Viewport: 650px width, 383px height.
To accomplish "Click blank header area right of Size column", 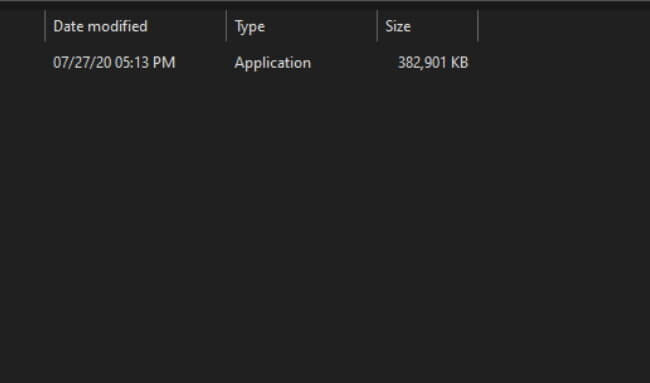I will coord(564,26).
